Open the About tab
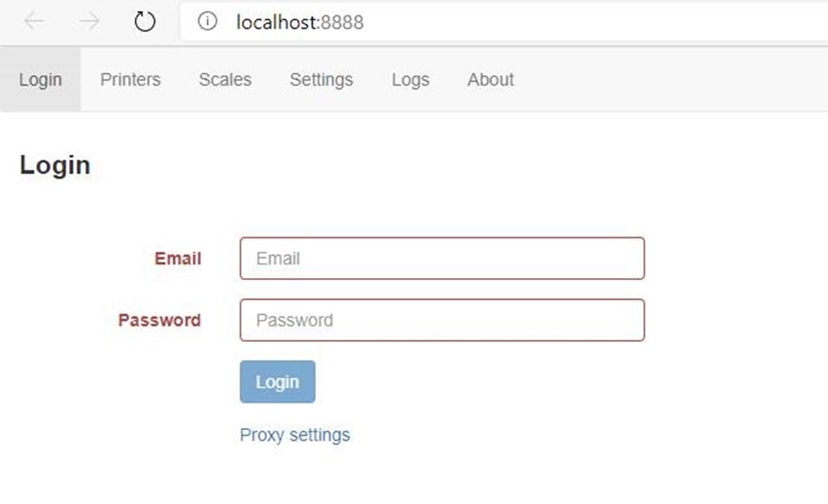The width and height of the screenshot is (828, 504). (x=491, y=80)
